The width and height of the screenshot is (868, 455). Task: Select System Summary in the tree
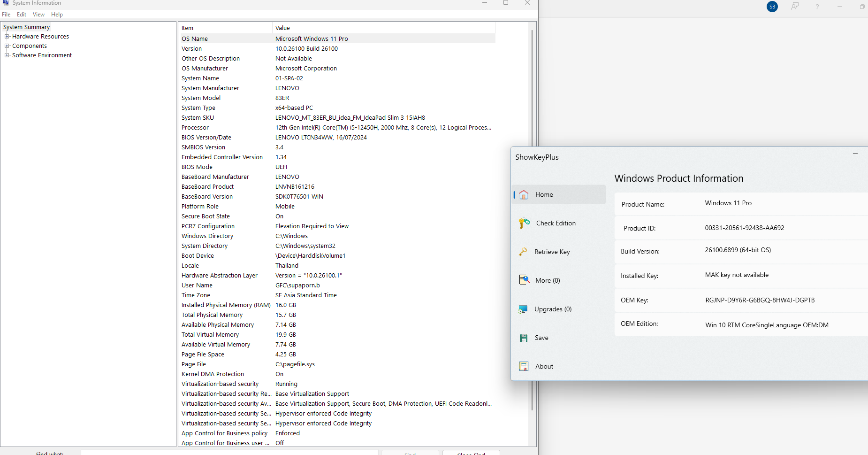27,27
